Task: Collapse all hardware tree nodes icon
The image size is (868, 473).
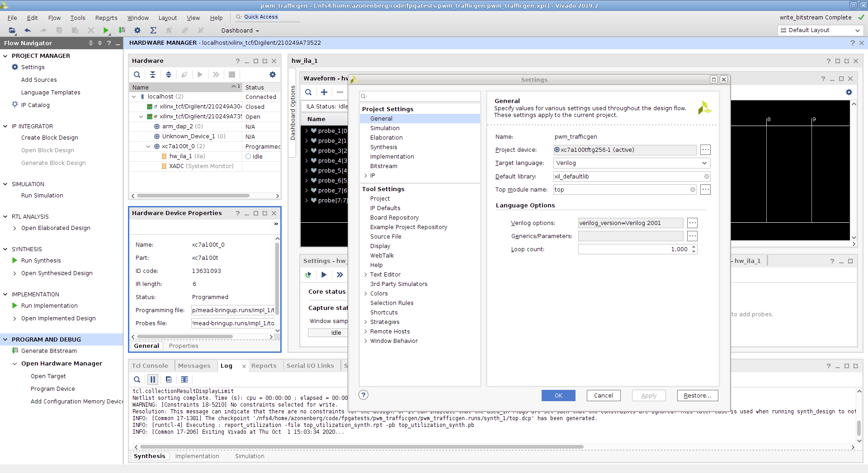Action: point(153,75)
